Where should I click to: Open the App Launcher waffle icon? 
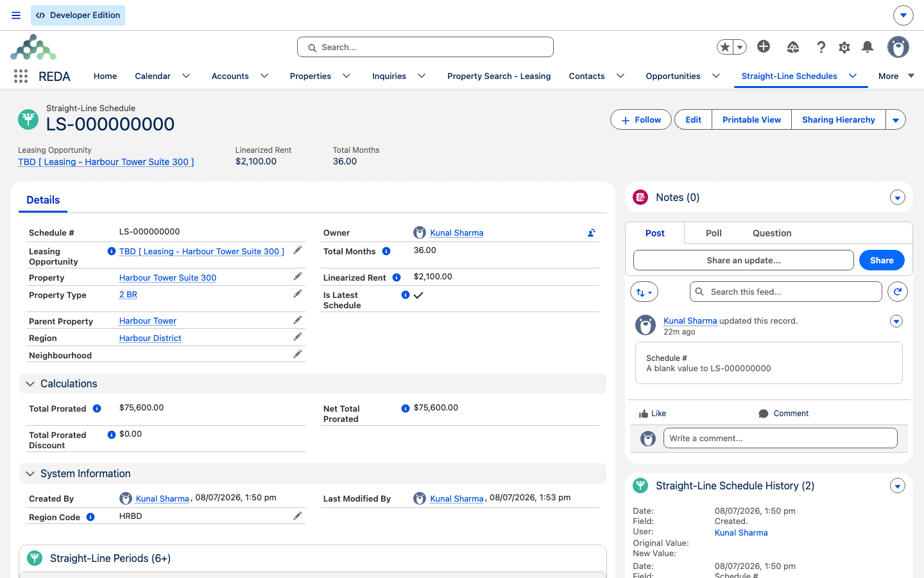(21, 76)
